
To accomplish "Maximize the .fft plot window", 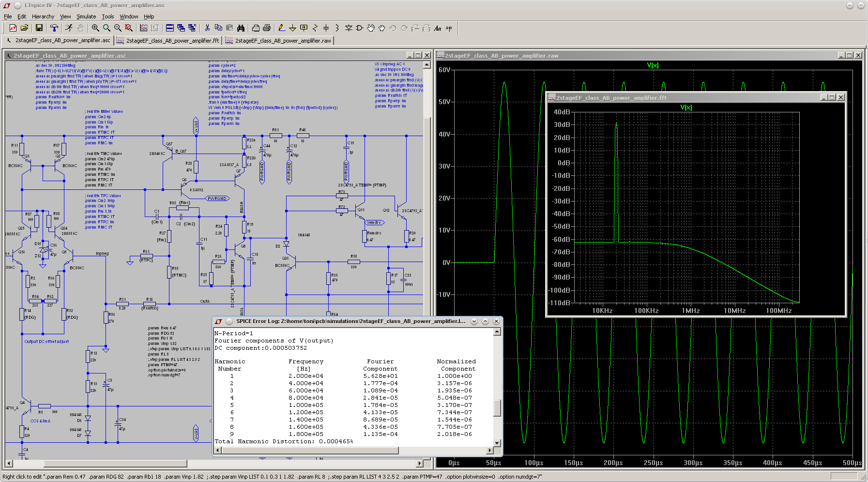I will pos(832,97).
